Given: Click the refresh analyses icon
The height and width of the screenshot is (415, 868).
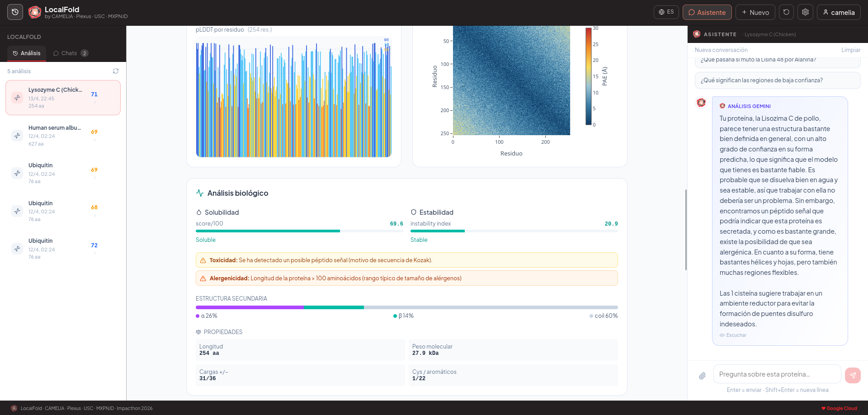Looking at the screenshot, I should [x=116, y=71].
